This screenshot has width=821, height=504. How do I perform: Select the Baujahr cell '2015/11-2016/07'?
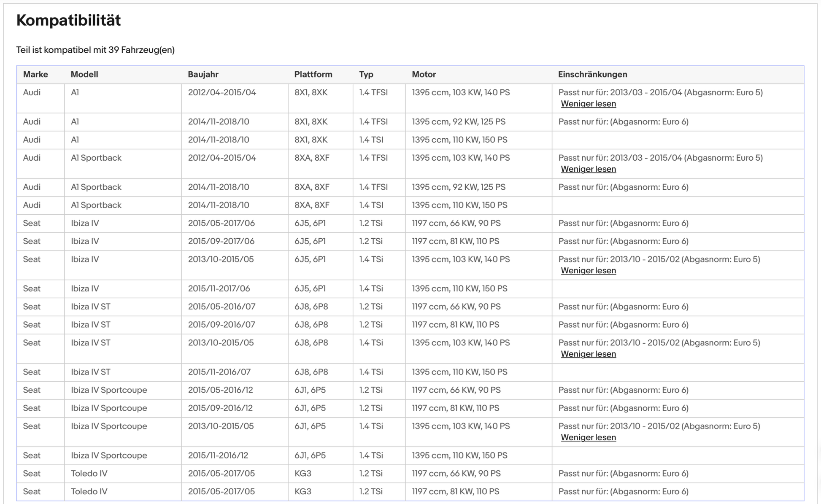(x=219, y=372)
